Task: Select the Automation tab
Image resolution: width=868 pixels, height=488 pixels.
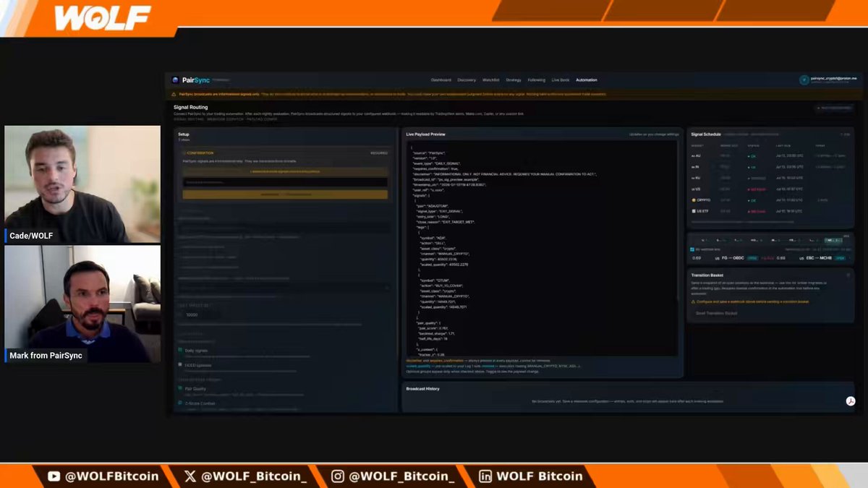Action: [587, 80]
